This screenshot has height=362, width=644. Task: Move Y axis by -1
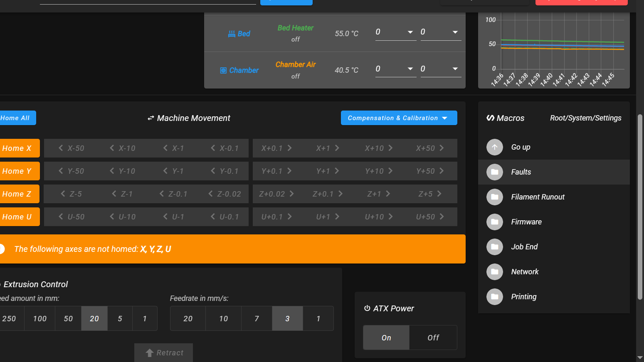click(173, 171)
